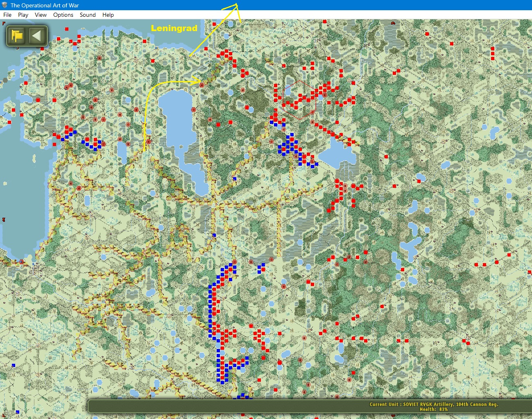Click the shield app icon in title bar
The width and height of the screenshot is (532, 419).
(5, 5)
